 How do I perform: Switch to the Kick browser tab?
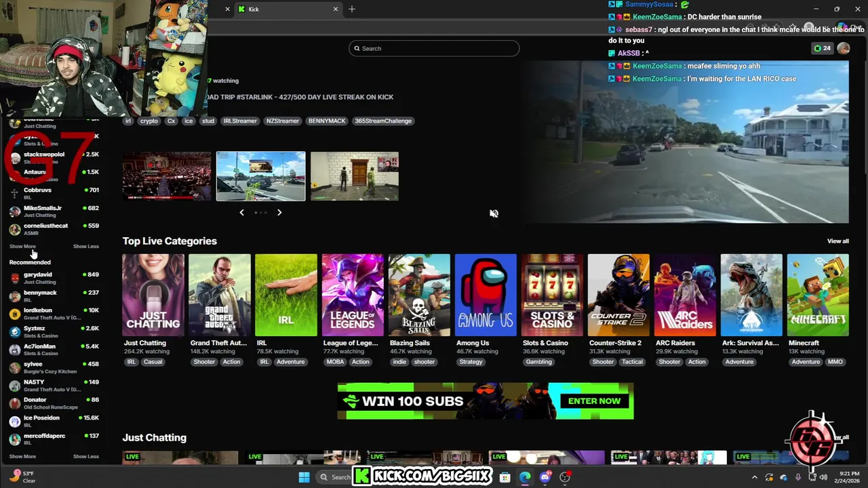click(288, 9)
